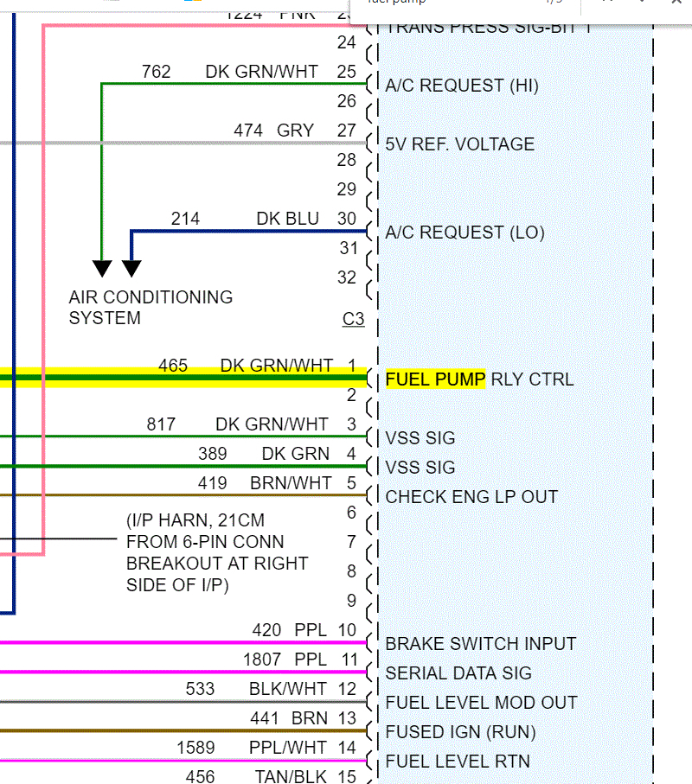Click the "GRY" wire color text
The width and height of the screenshot is (692, 784).
[x=295, y=131]
